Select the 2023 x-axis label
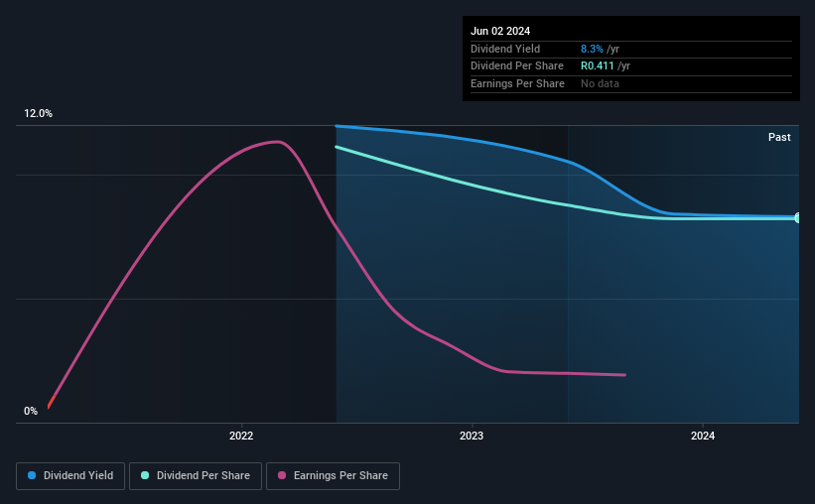815x504 pixels. click(472, 436)
